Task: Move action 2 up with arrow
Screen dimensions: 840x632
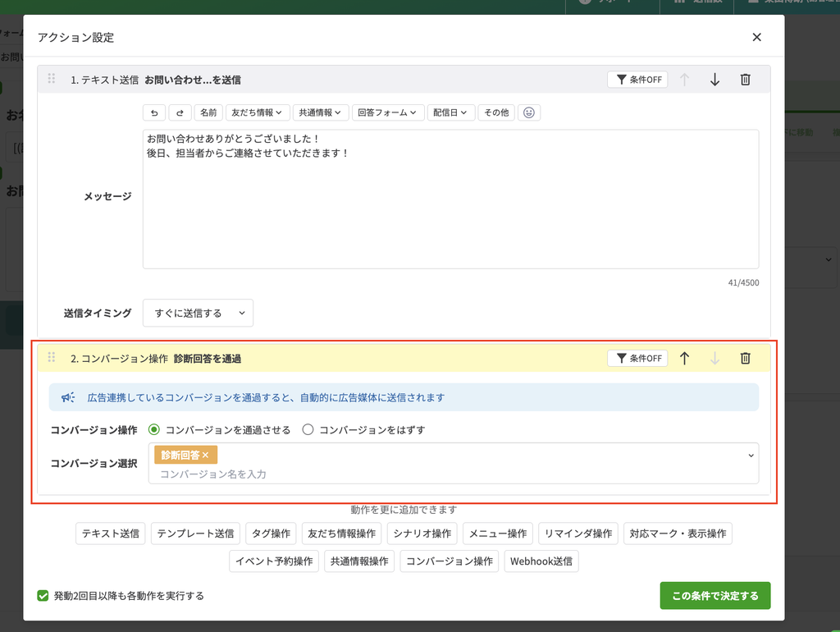Action: point(684,358)
